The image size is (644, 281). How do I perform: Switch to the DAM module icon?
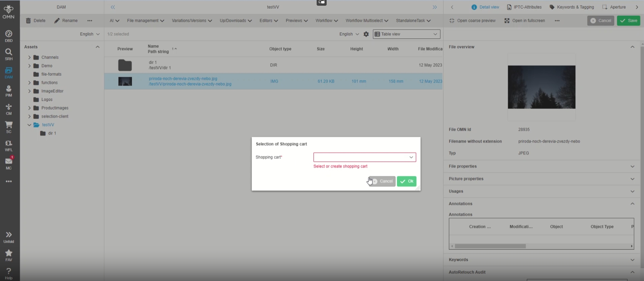pyautogui.click(x=9, y=72)
